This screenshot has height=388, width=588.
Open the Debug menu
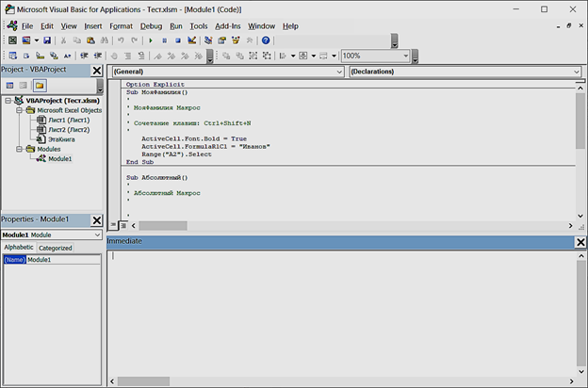[151, 26]
